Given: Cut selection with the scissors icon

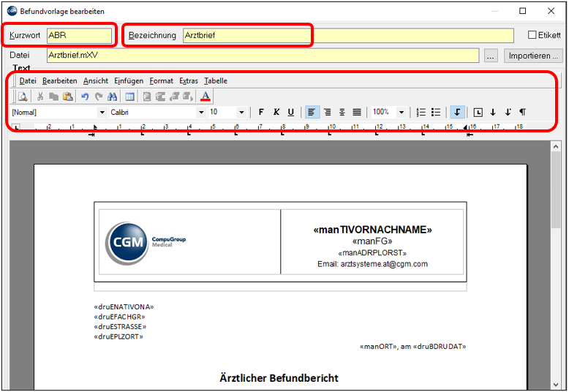Looking at the screenshot, I should point(40,97).
